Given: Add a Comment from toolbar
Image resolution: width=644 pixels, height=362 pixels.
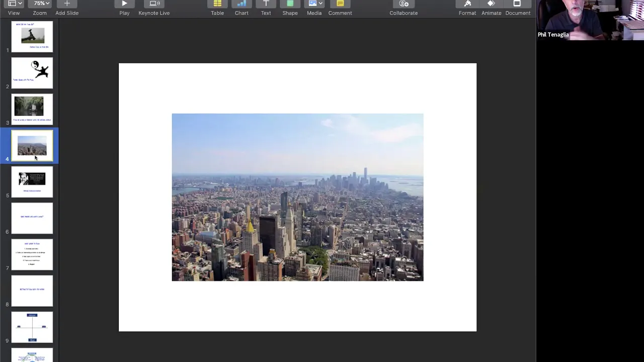Looking at the screenshot, I should tap(340, 4).
